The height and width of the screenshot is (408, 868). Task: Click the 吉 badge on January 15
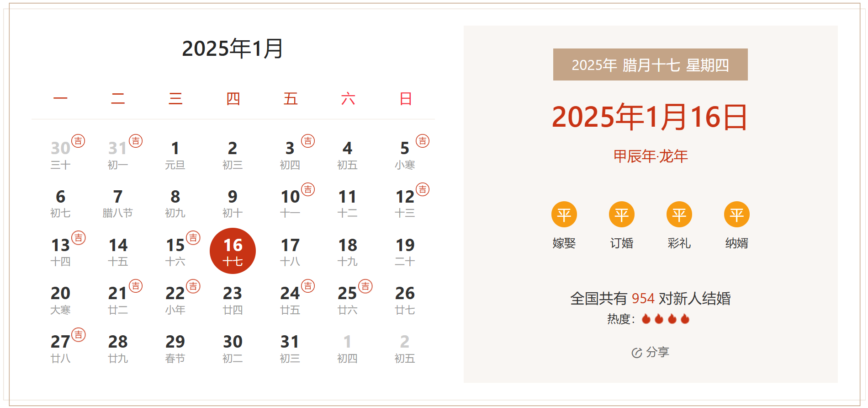[x=193, y=238]
